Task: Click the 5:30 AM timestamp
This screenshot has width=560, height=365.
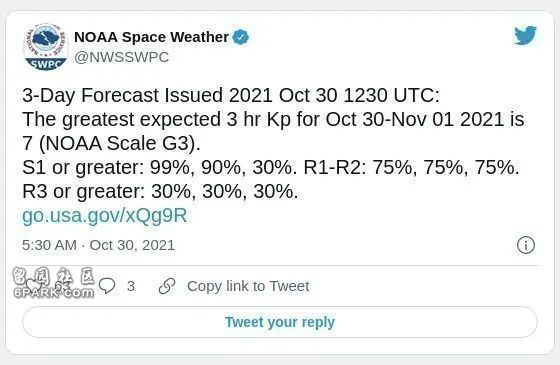Action: 49,245
